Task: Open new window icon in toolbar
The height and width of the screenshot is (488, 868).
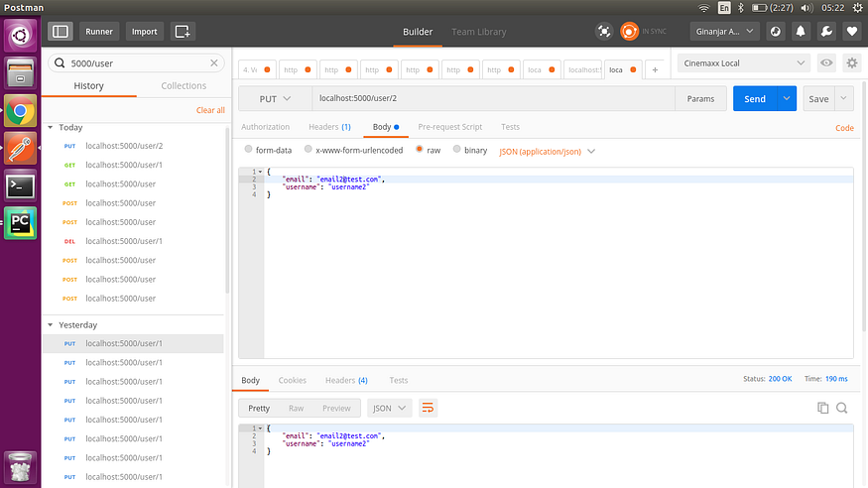Action: (183, 32)
